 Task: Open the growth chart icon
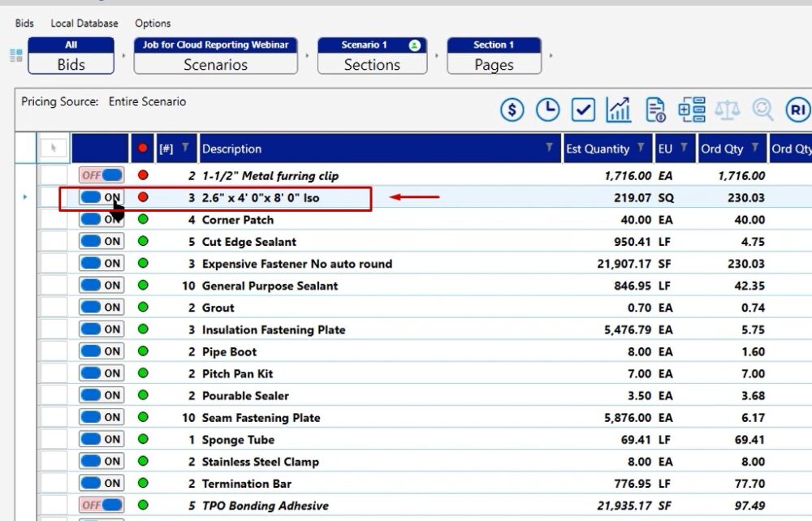coord(619,110)
